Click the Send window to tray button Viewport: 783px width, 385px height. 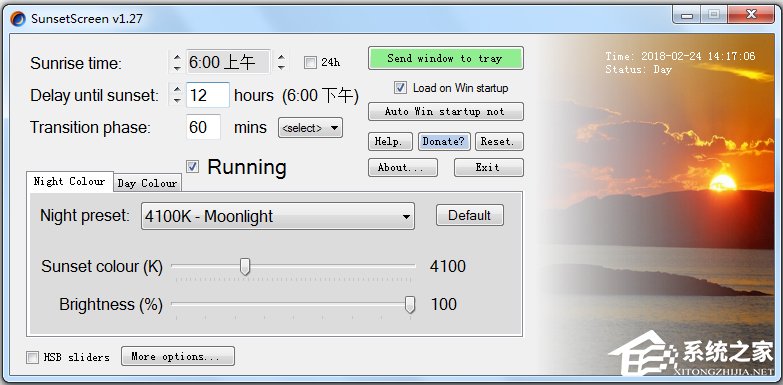(x=445, y=58)
